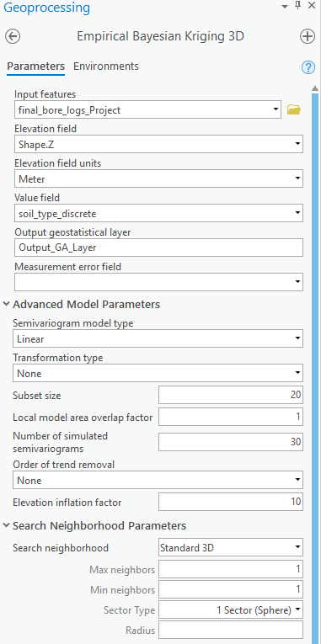Open the blue help question-mark icon
The image size is (321, 644).
(308, 67)
